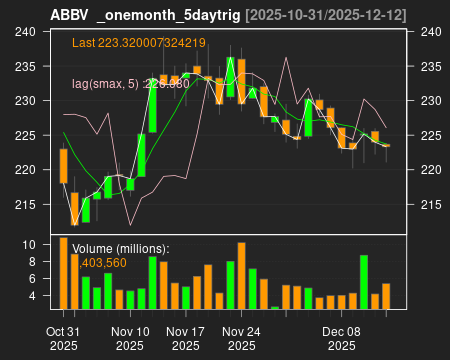450x360 pixels.
Task: Click the 220 label on left price axis
Action: (x=25, y=170)
